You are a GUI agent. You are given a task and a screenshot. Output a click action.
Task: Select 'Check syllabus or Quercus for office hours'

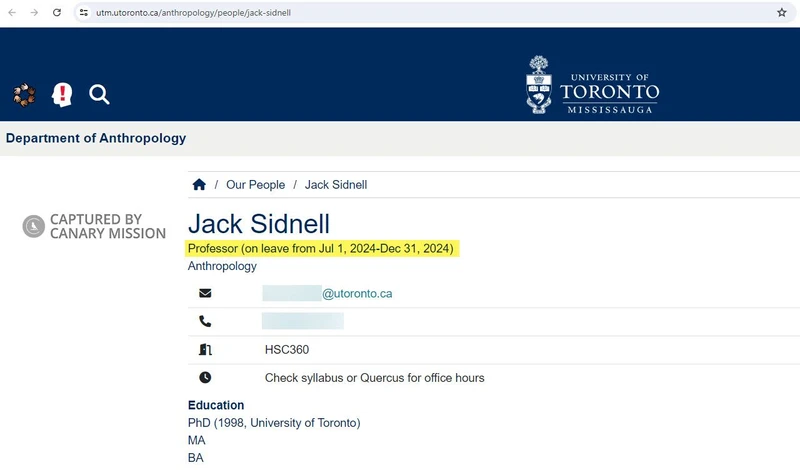374,378
